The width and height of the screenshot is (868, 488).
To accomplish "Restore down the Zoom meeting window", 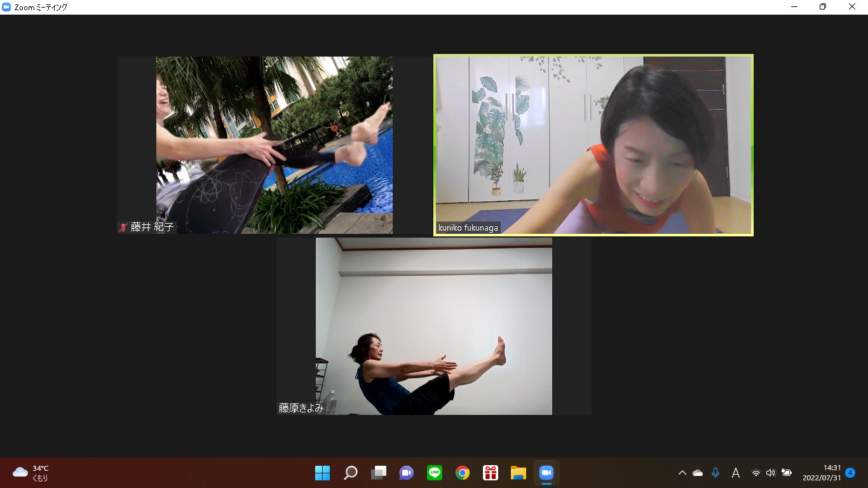I will pyautogui.click(x=823, y=7).
